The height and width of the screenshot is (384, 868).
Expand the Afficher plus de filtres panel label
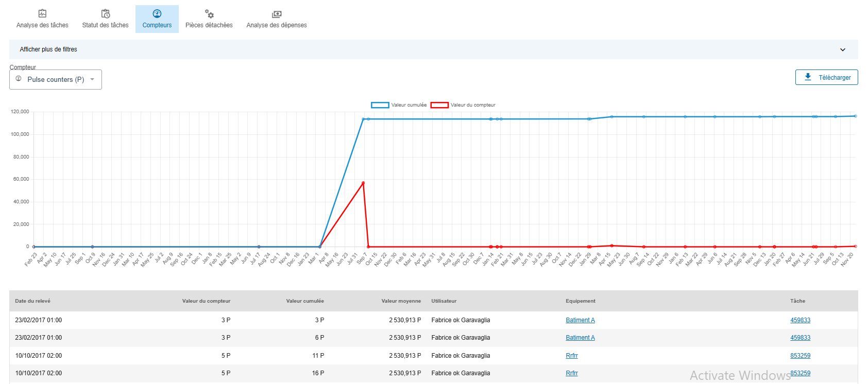coord(48,49)
